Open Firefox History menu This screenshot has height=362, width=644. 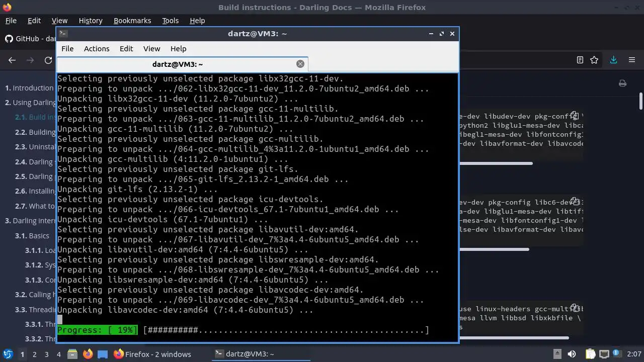[91, 21]
